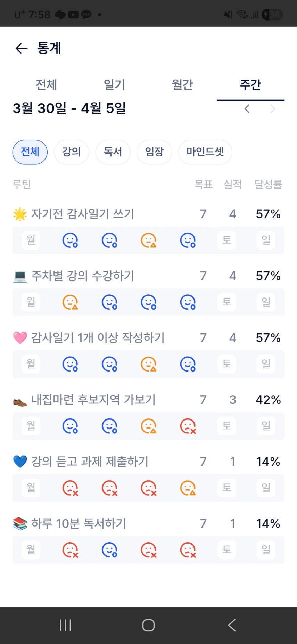Tap the orange partial face in 강의 듣고 과제 row
The width and height of the screenshot is (297, 644).
coord(188,488)
